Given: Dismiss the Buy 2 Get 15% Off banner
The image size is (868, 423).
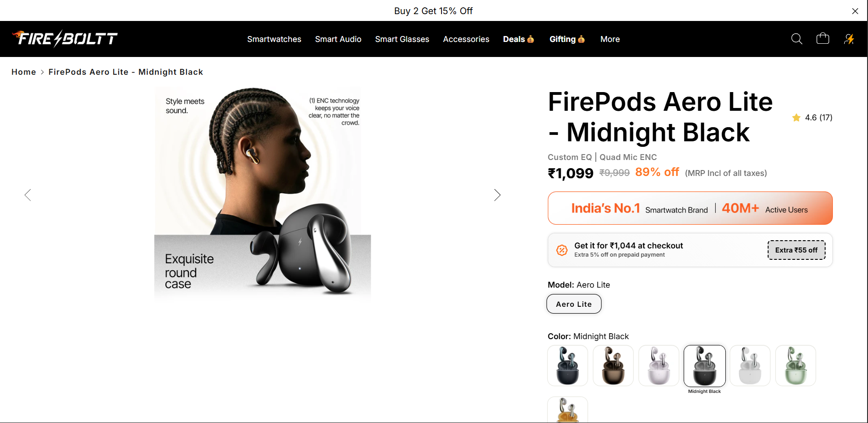Looking at the screenshot, I should pos(855,11).
